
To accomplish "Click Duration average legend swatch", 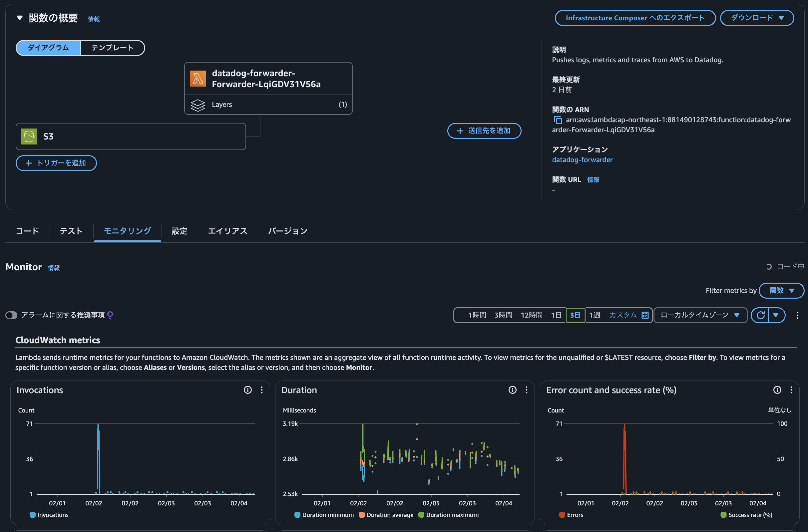I will click(362, 515).
